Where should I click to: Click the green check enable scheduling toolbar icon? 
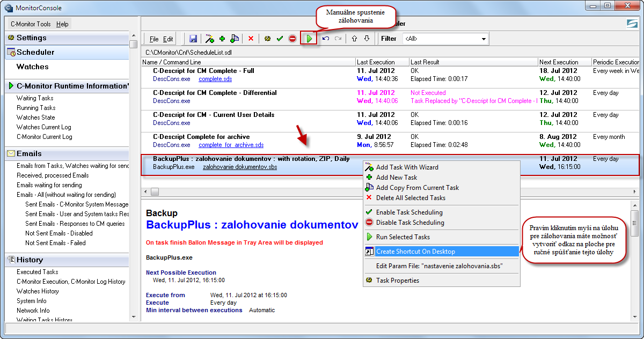pyautogui.click(x=280, y=39)
